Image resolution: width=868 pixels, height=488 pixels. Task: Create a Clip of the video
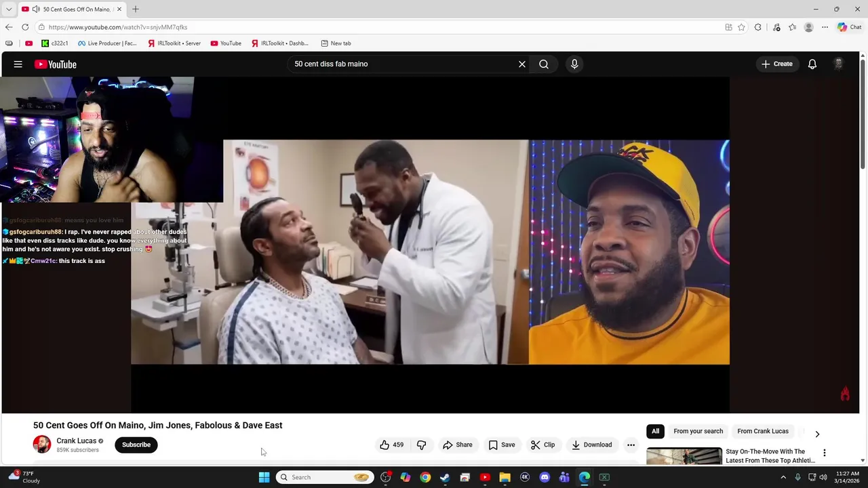point(542,445)
